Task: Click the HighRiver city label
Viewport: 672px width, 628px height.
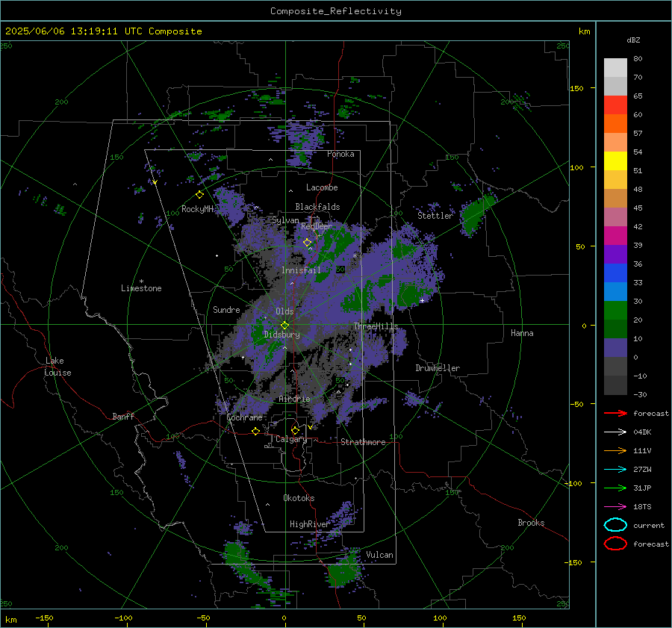Action: 309,524
